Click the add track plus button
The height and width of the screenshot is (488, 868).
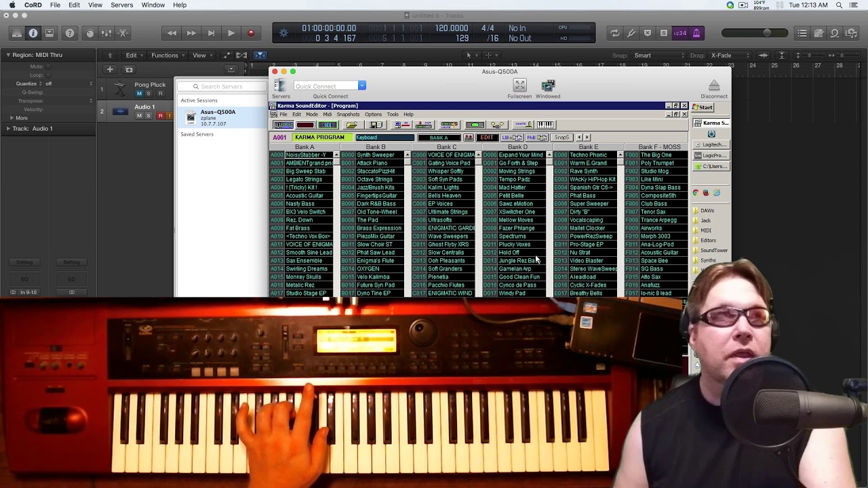coord(110,69)
